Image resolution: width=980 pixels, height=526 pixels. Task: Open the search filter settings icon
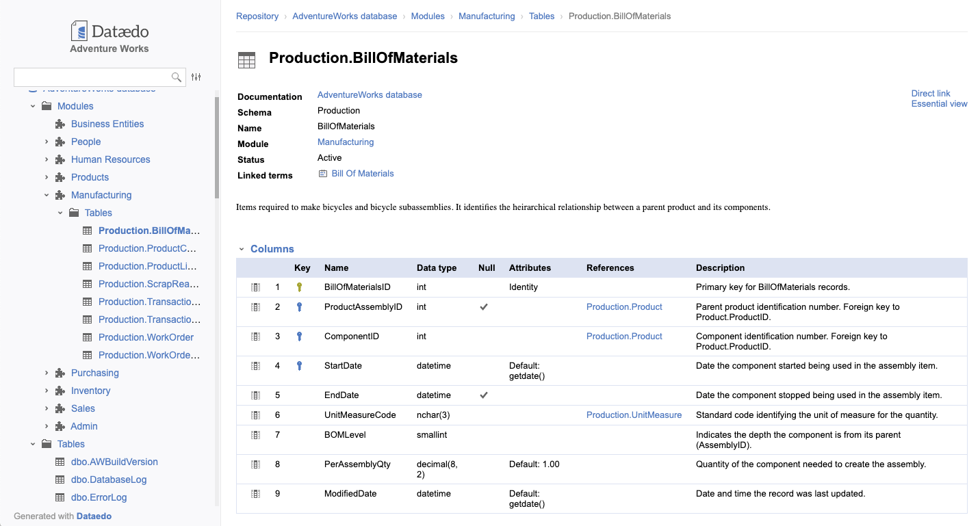click(x=196, y=77)
